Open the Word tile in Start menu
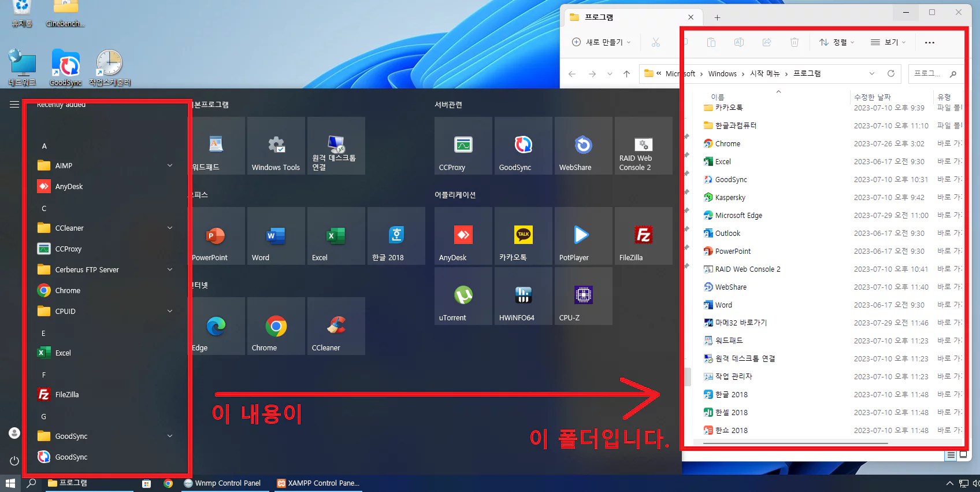 [276, 236]
